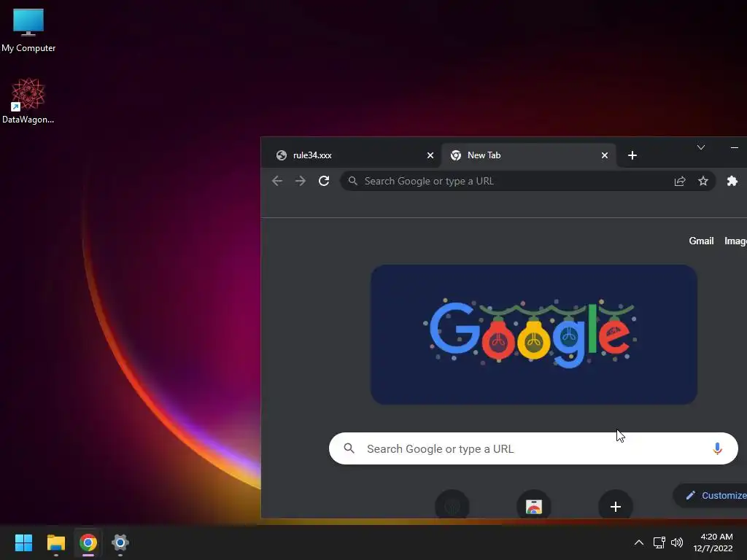
Task: Open the Settings gear on the taskbar
Action: coord(120,542)
